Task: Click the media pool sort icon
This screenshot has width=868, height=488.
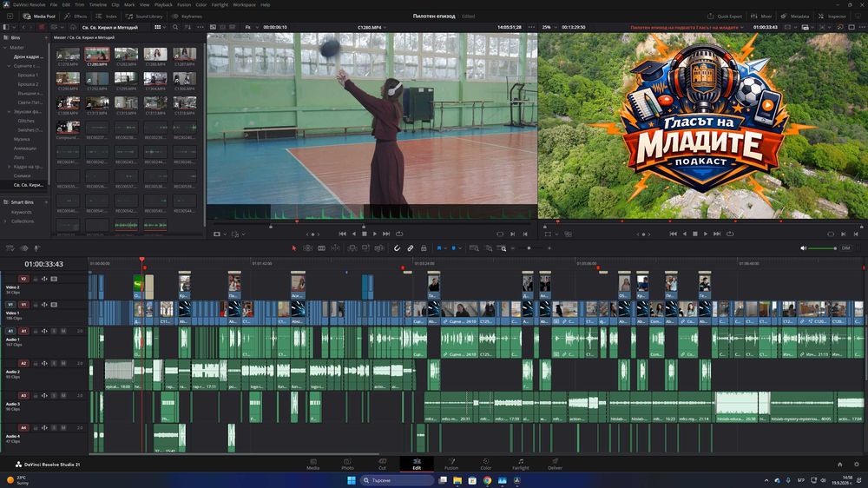Action: (188, 27)
